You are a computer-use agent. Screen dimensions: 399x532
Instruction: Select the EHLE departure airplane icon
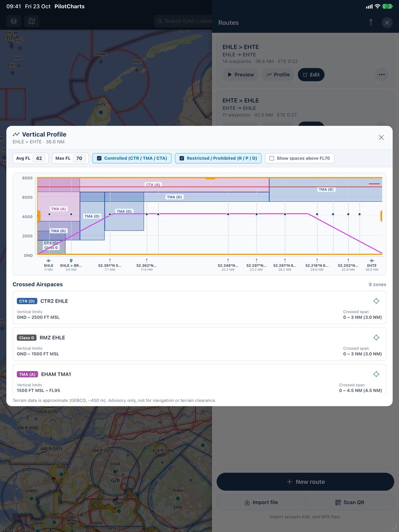[49, 261]
